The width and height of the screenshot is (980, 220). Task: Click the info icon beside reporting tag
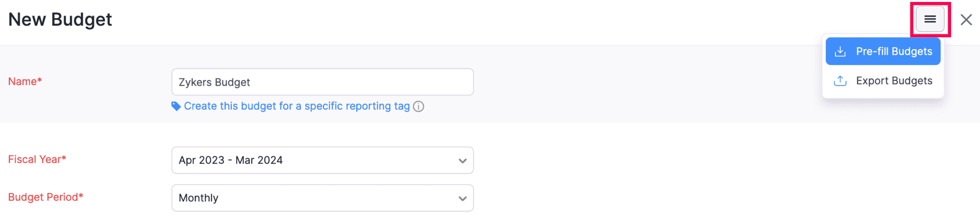coord(418,106)
